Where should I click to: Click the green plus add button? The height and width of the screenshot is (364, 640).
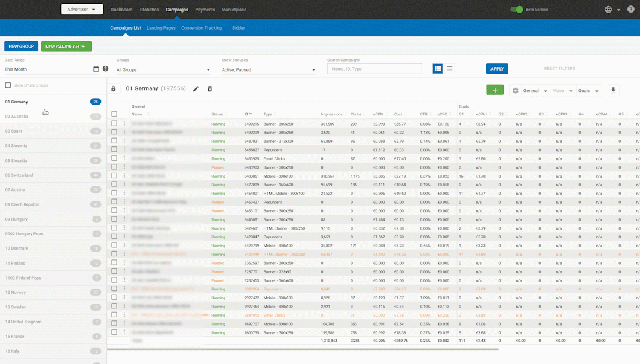coord(495,90)
